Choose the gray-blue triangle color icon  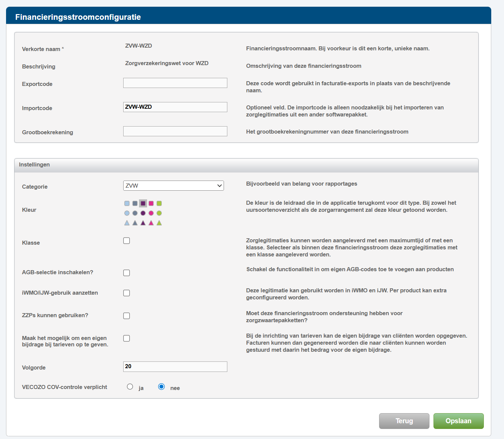point(135,223)
